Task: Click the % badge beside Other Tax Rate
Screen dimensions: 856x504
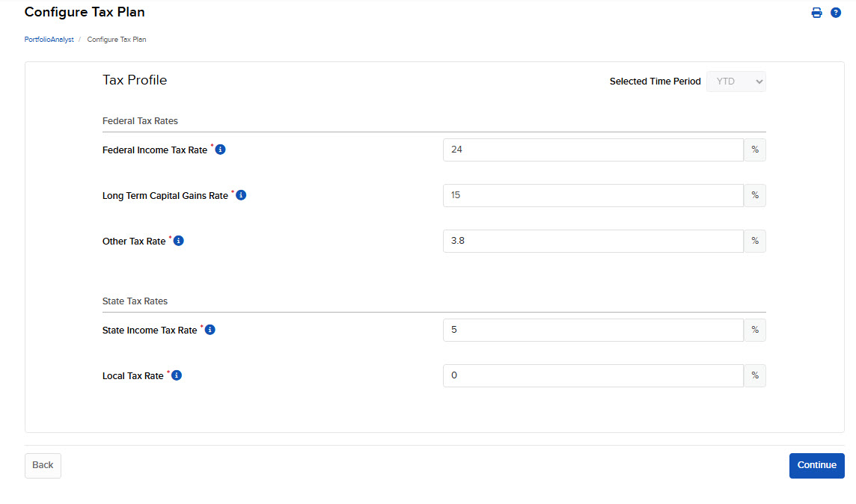Action: pos(754,241)
